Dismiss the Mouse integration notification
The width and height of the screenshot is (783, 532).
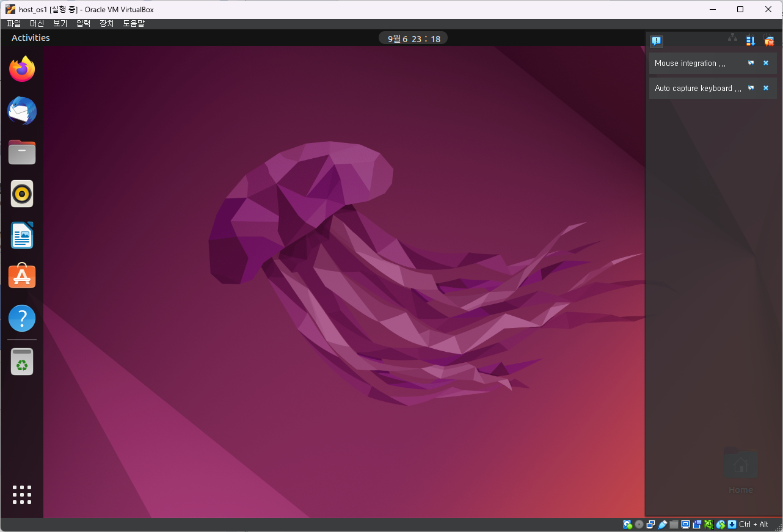766,63
